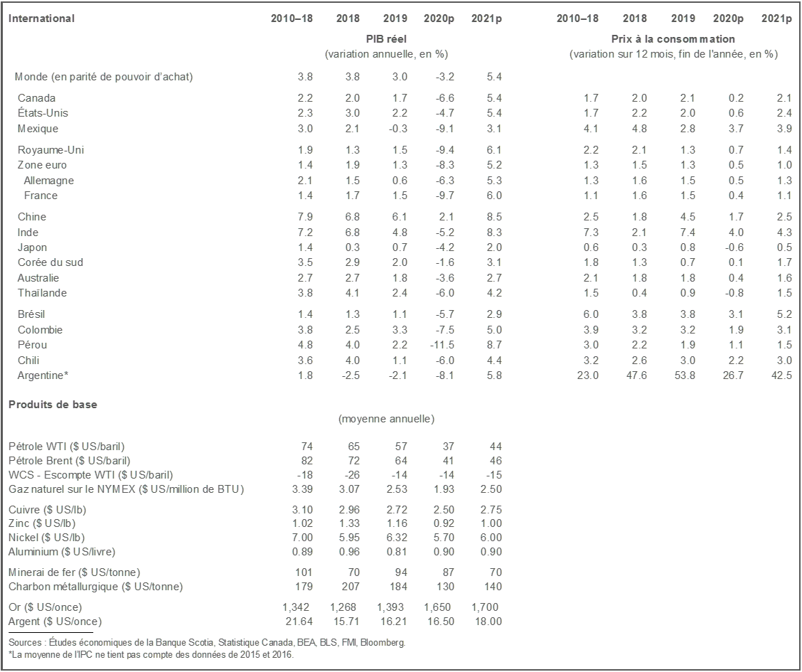Select the 'Gaz naturel sur le NYMEX' row label
This screenshot has height=672, width=802.
126,489
